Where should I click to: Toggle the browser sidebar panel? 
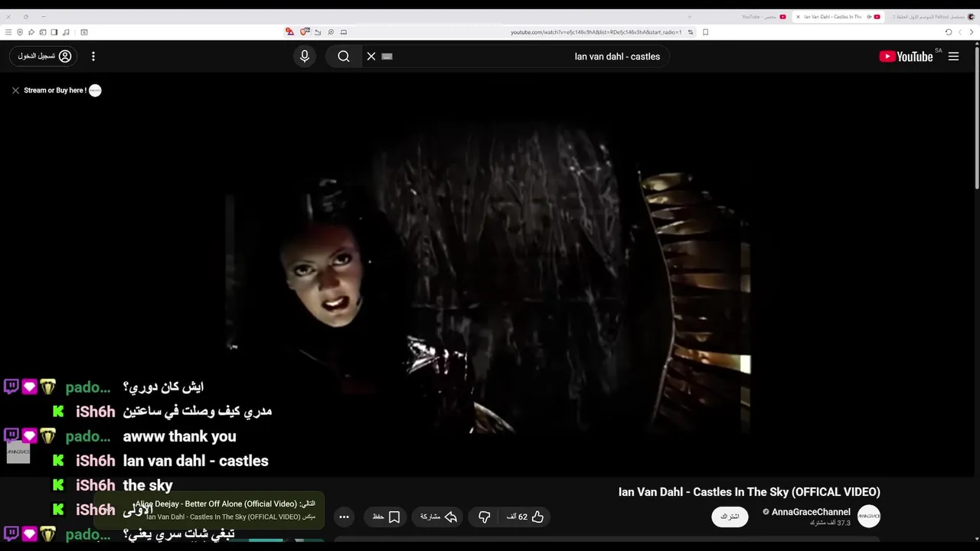[54, 32]
